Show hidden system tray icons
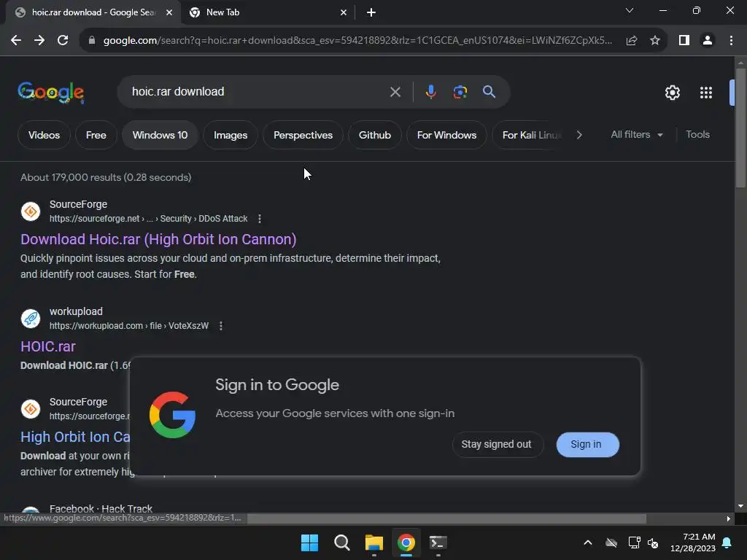Image resolution: width=747 pixels, height=560 pixels. coord(588,542)
